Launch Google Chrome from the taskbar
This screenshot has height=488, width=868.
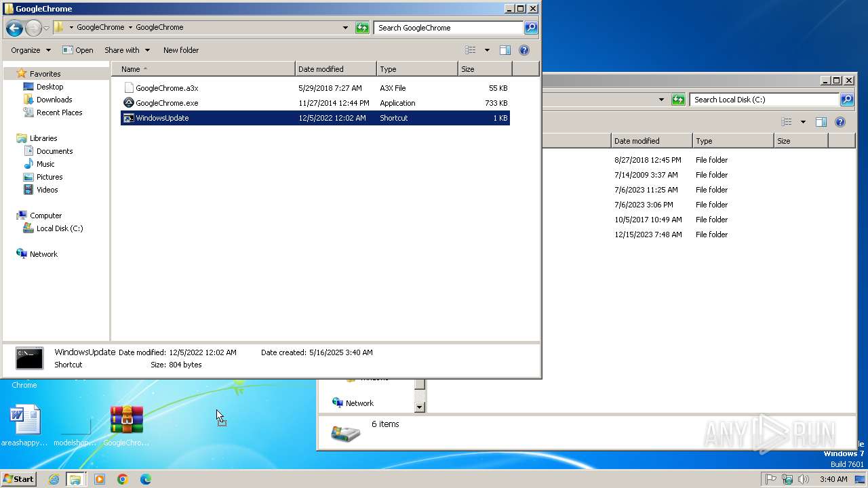coord(123,479)
